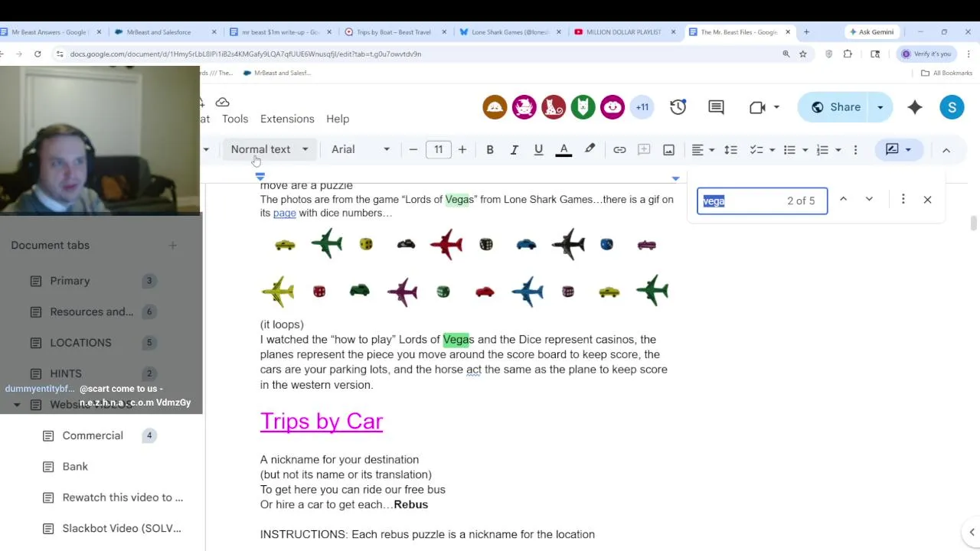
Task: Switch to Lone Shark Games browser tab
Action: (510, 32)
